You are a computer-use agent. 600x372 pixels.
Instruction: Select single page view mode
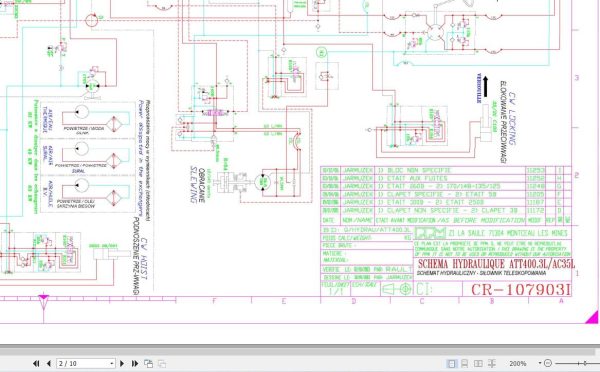point(452,363)
